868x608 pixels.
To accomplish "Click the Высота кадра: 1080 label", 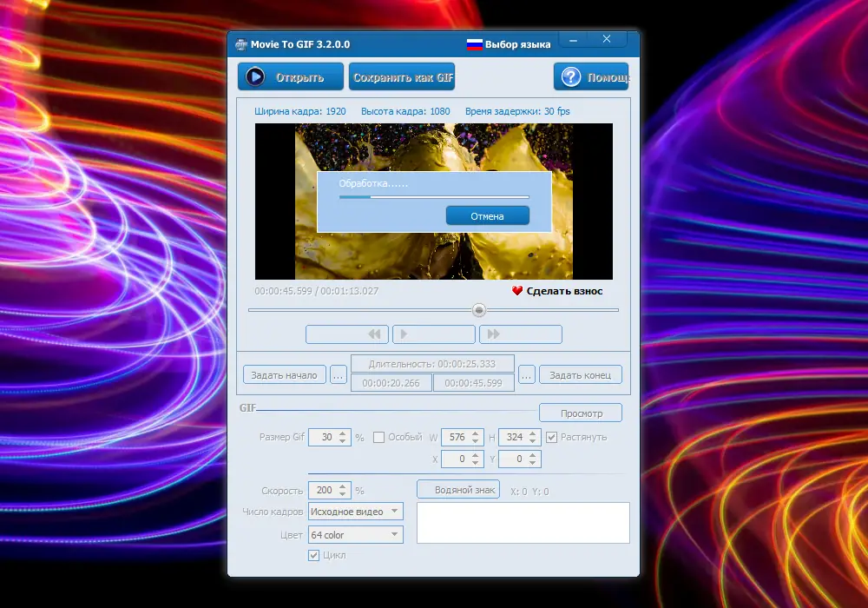I will click(x=405, y=111).
